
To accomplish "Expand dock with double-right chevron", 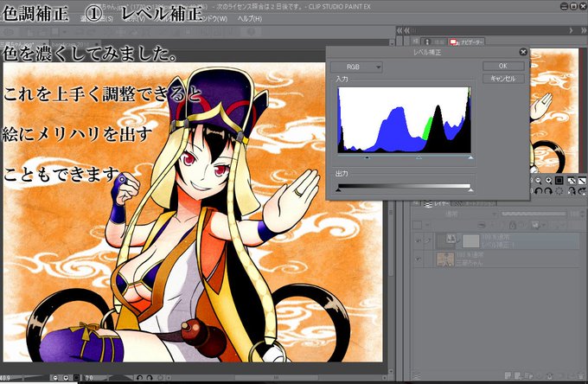I will coord(583,30).
